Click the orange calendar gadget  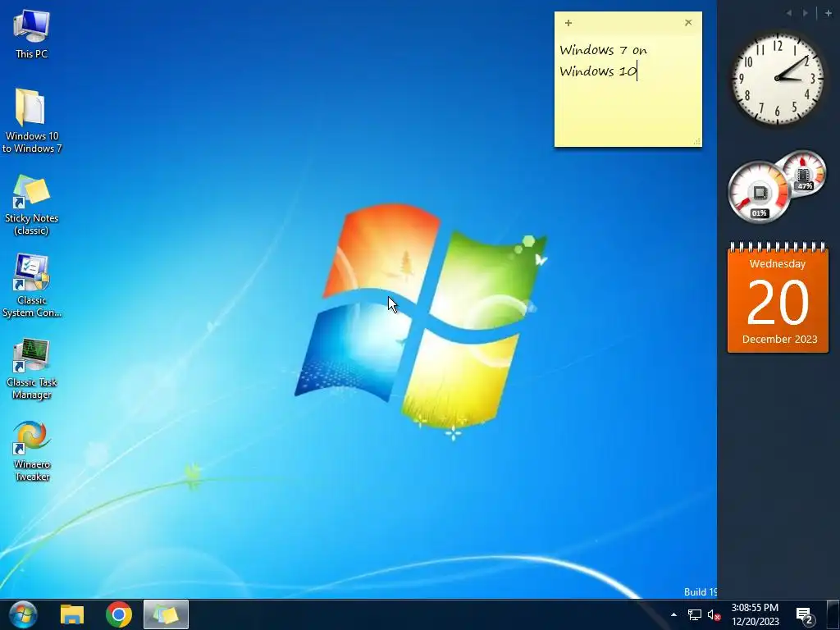click(x=778, y=298)
